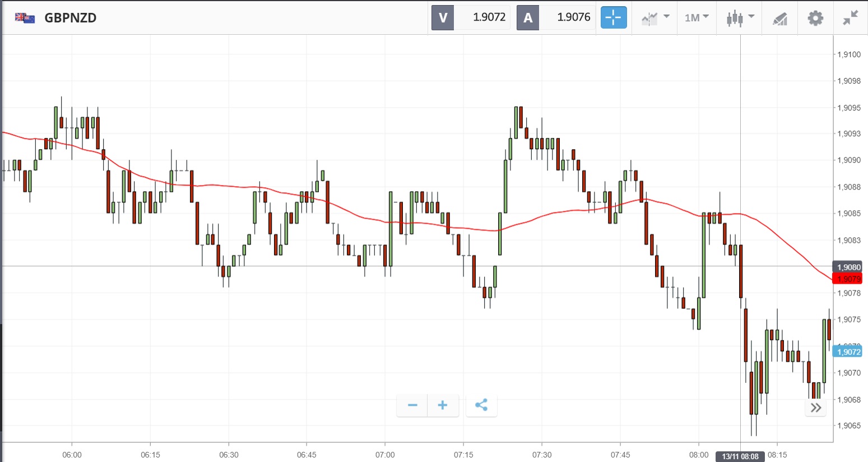Zoom out the chart with minus
Image resolution: width=868 pixels, height=462 pixels.
tap(412, 405)
